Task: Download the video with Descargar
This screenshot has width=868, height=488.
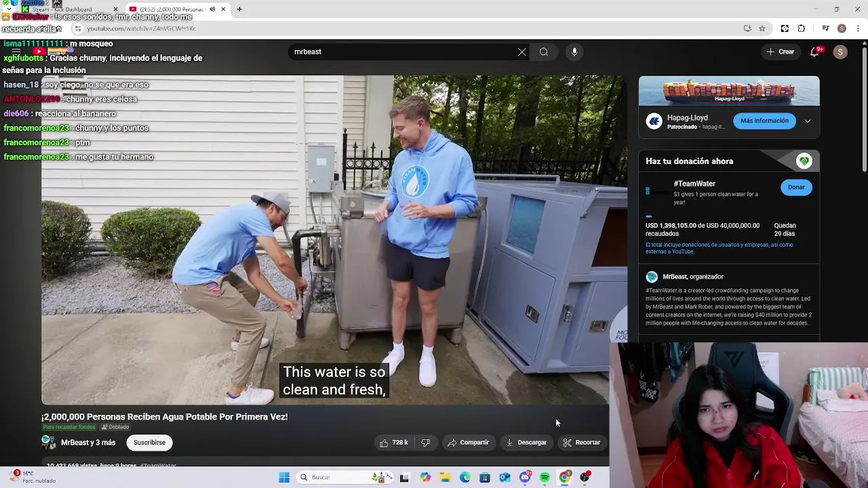Action: tap(526, 443)
